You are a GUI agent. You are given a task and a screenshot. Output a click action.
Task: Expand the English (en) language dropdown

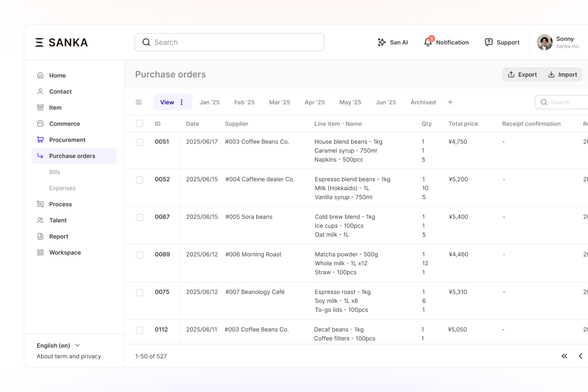click(x=59, y=345)
